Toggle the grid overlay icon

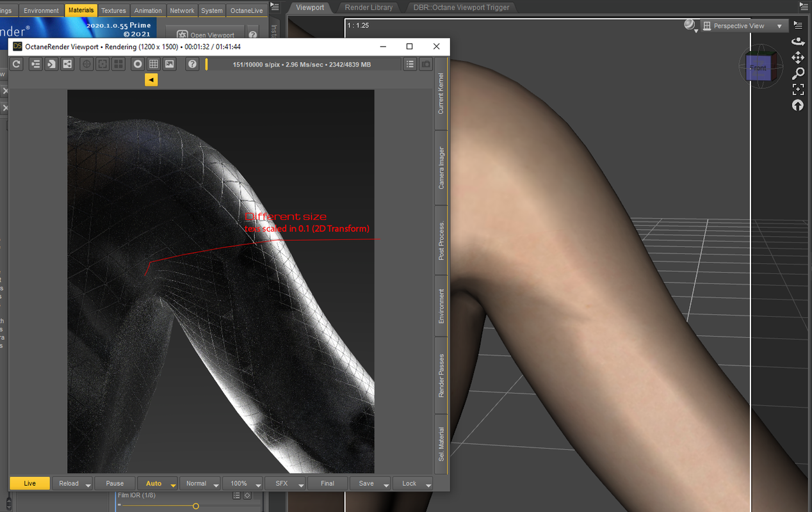point(154,64)
